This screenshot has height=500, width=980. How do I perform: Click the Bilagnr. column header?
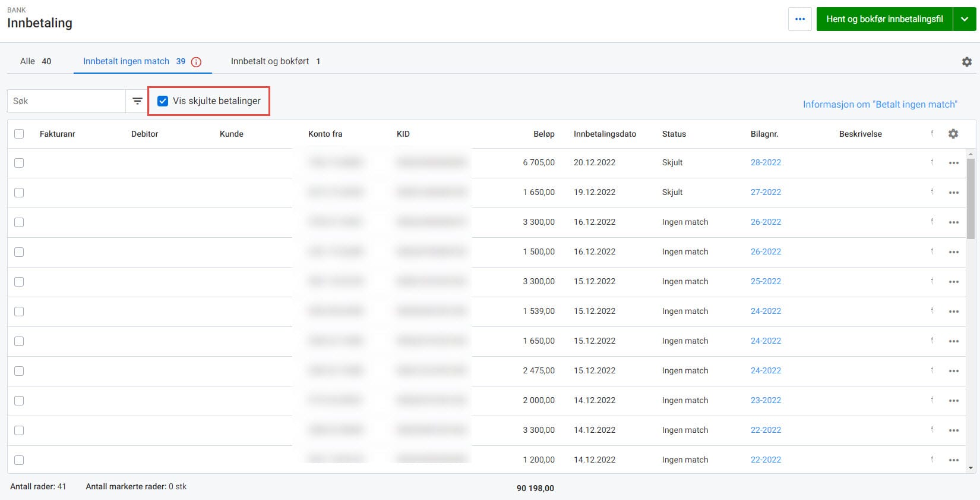[764, 134]
